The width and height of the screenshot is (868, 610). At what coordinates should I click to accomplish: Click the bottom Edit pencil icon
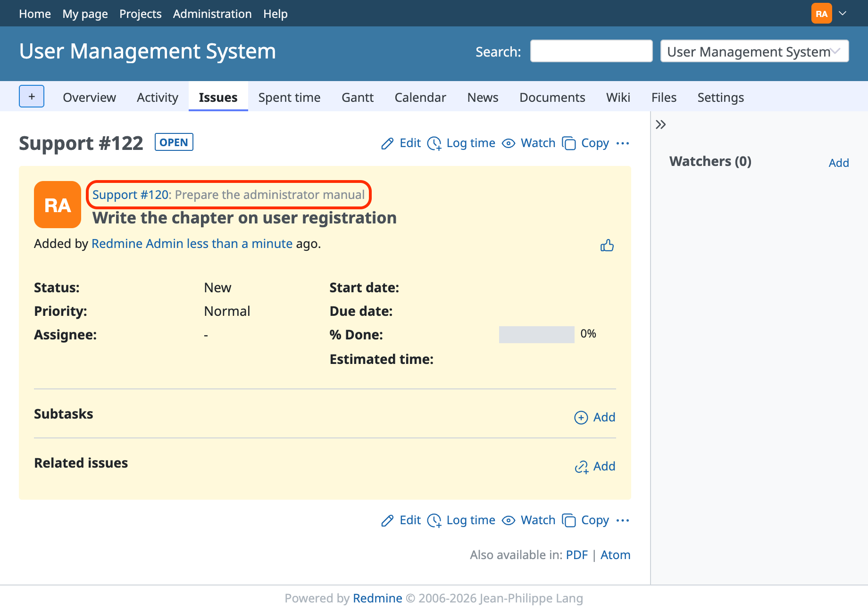[x=387, y=520]
